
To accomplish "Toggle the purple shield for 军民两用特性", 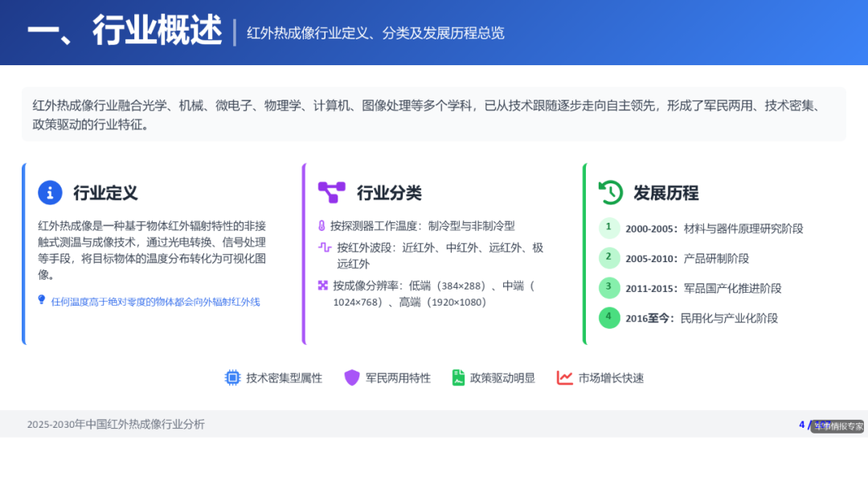I will (x=351, y=377).
